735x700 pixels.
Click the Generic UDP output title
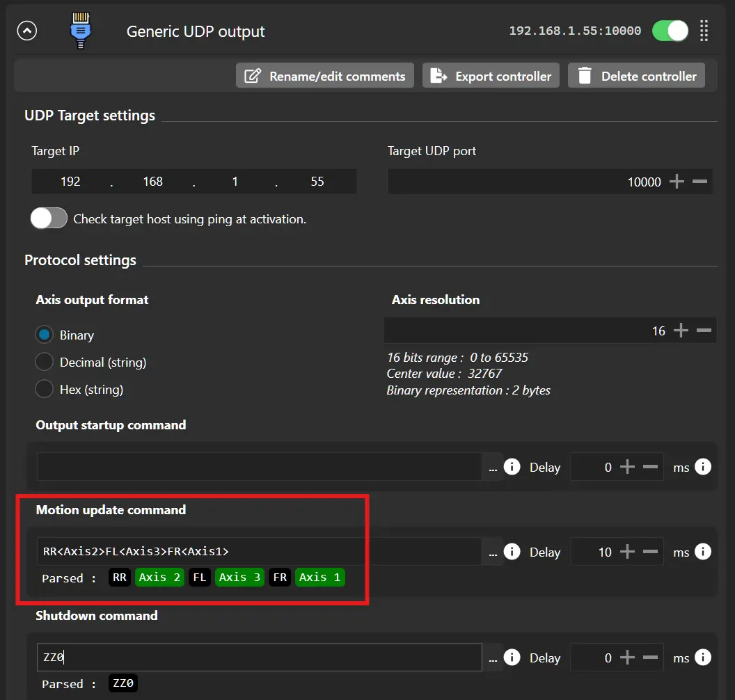[196, 31]
